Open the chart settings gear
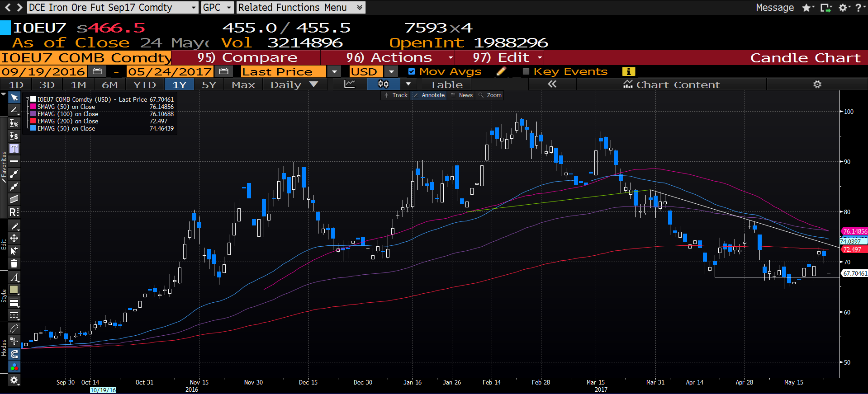 817,84
